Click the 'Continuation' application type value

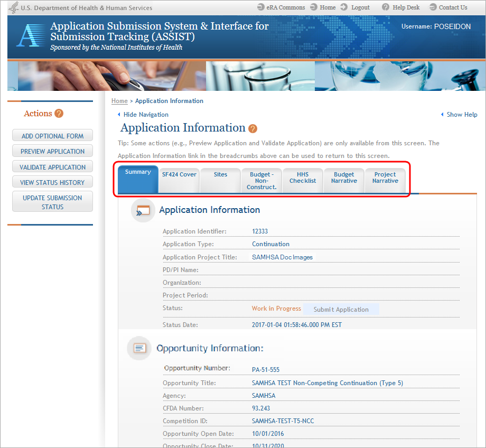[270, 244]
